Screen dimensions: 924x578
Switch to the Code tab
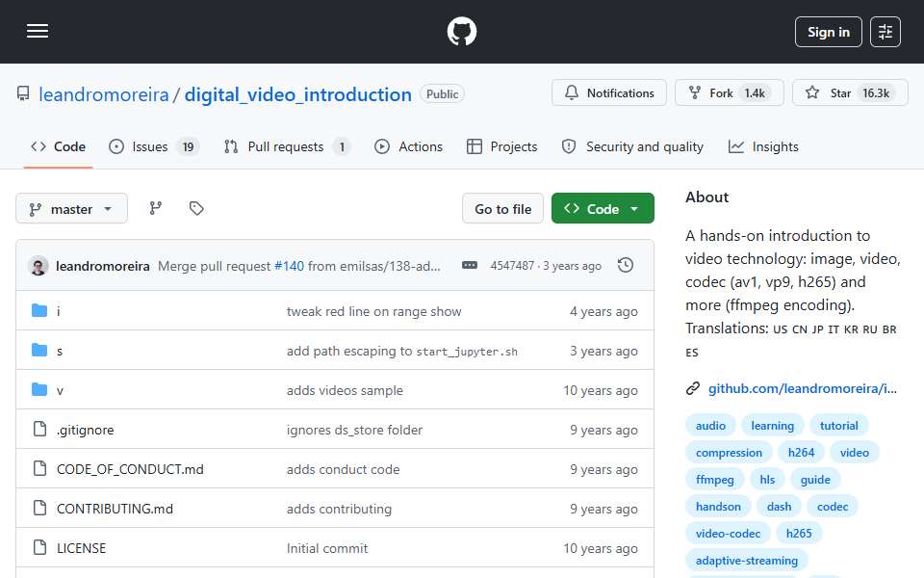click(59, 146)
